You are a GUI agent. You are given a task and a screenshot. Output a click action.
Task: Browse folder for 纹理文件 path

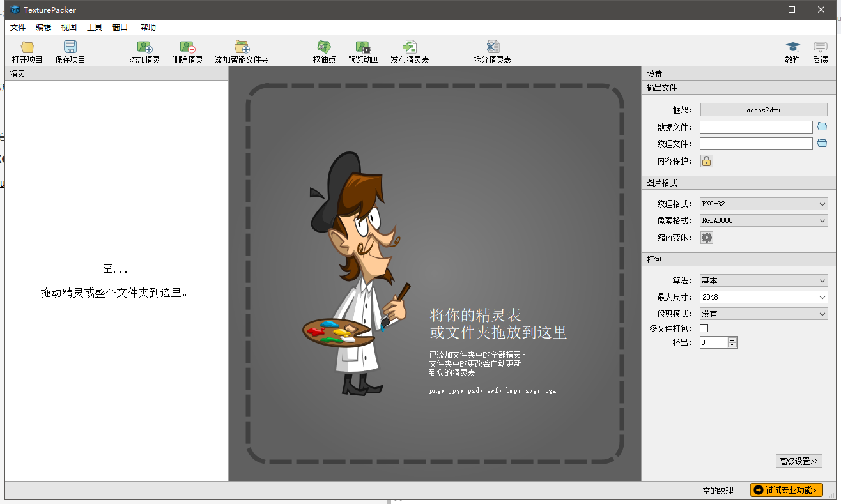822,143
